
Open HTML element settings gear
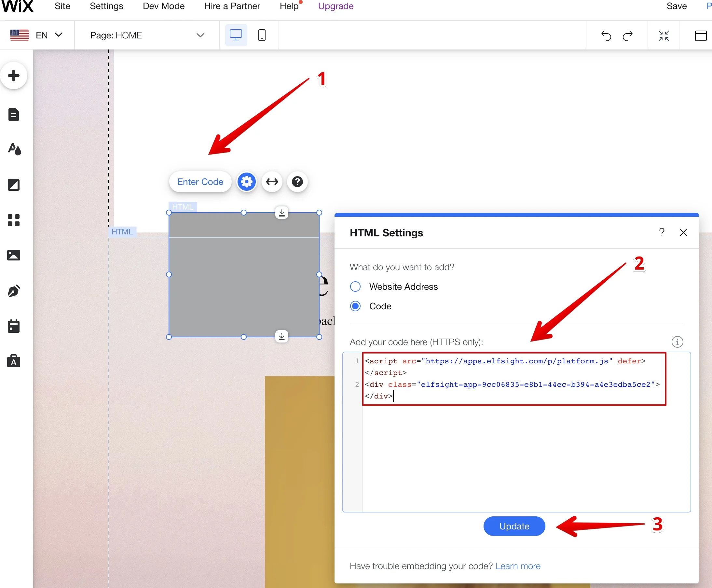246,182
